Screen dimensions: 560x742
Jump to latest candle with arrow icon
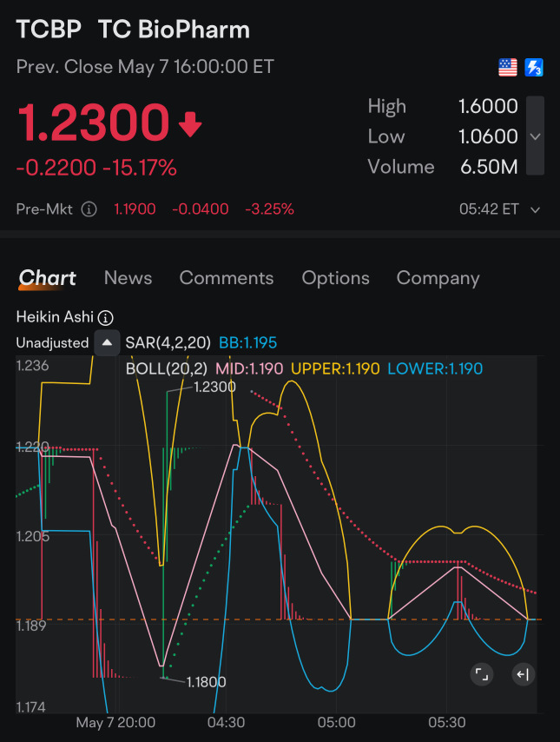click(x=522, y=674)
